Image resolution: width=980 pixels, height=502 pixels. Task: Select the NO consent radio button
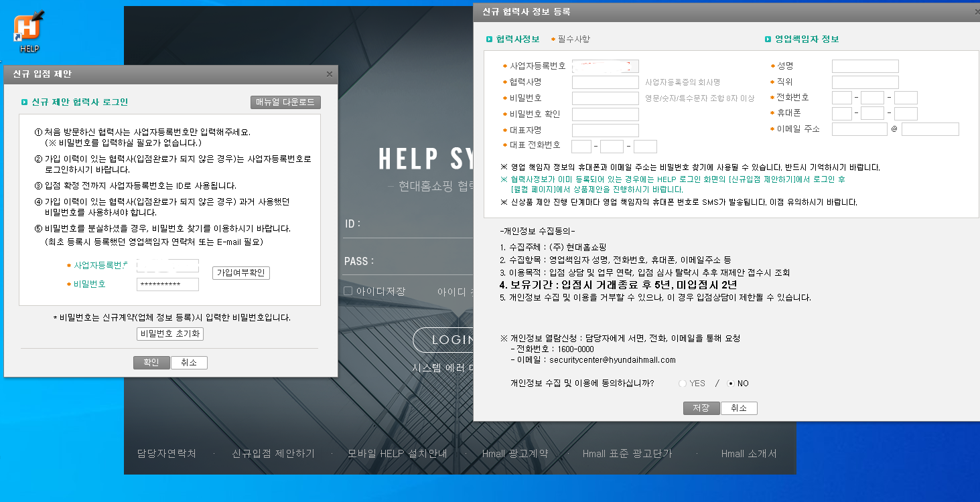[731, 384]
